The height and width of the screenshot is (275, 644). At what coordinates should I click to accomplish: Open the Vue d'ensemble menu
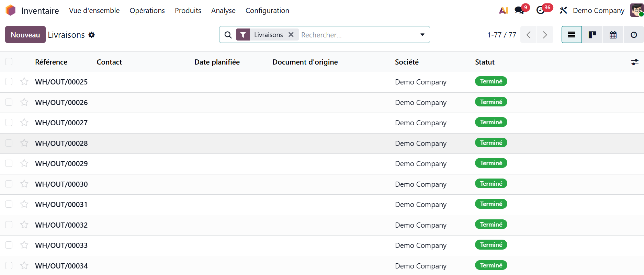tap(94, 11)
